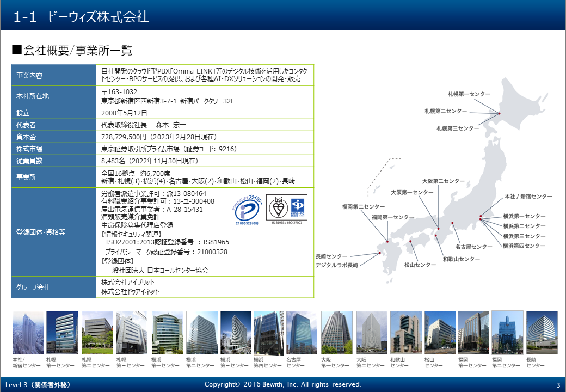Click the Level.3(関係者外秘) footer label
This screenshot has height=392, width=566.
click(x=38, y=385)
